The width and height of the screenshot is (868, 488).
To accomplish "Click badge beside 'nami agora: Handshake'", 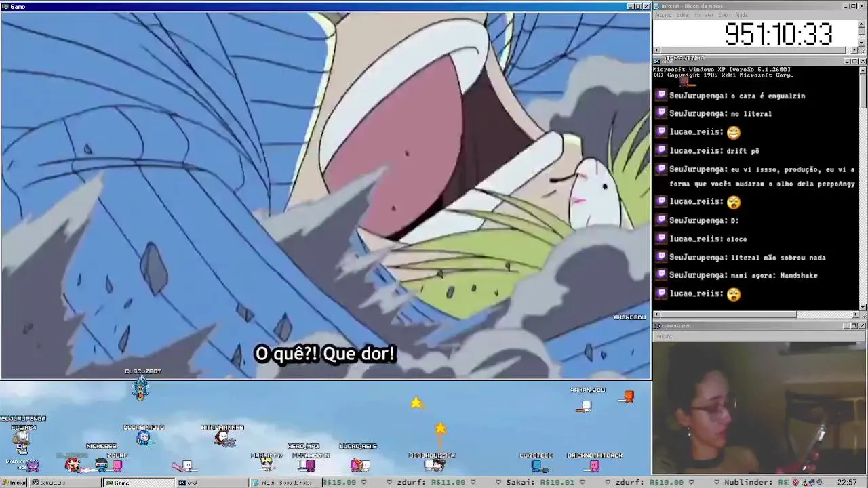I will [x=662, y=275].
